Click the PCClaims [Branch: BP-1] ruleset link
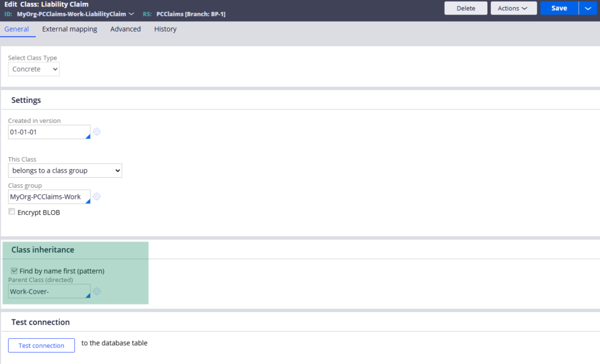This screenshot has height=364, width=600. (x=191, y=14)
